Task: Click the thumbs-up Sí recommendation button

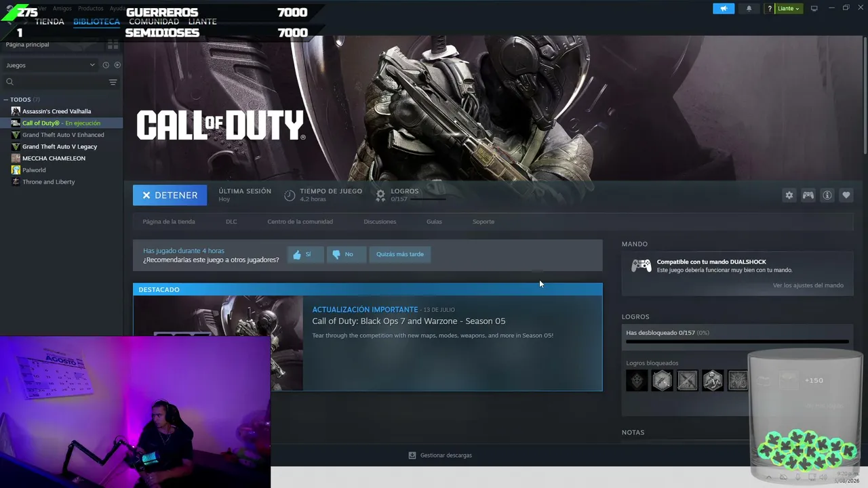Action: tap(305, 254)
